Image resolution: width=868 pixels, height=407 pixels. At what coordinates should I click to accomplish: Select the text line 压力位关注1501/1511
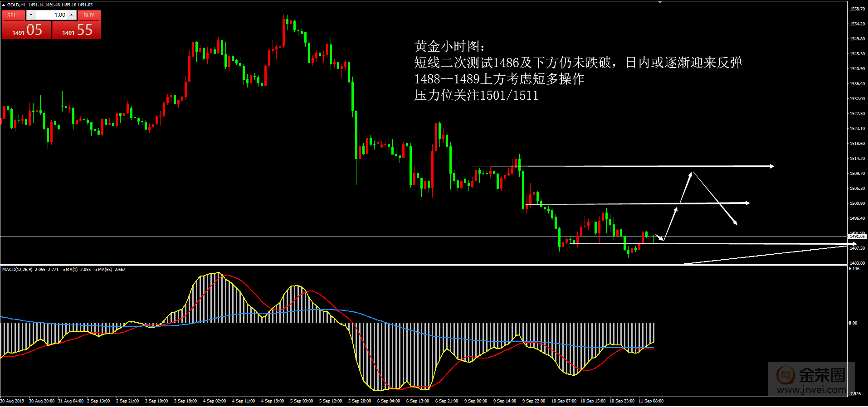coord(476,95)
